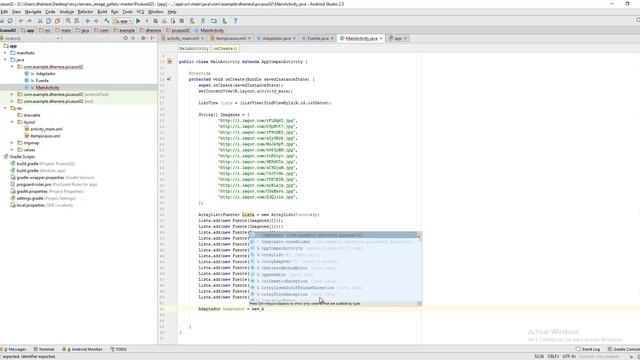The width and height of the screenshot is (640, 360).
Task: Collapse the java folder
Action: [x=5, y=60]
